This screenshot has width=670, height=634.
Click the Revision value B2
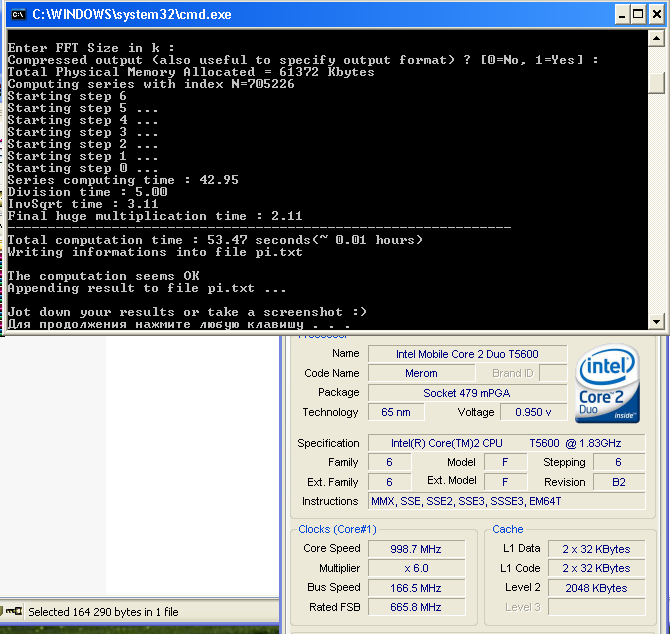619,482
